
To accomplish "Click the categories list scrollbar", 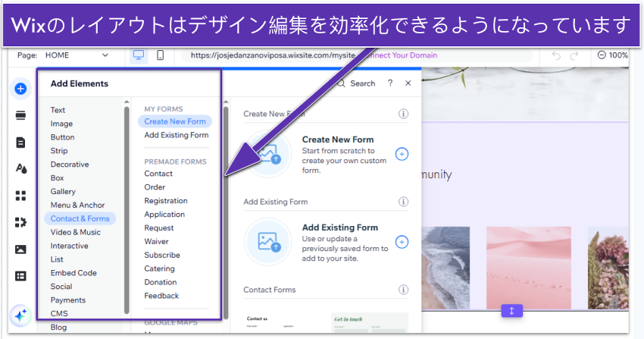I will 127,210.
